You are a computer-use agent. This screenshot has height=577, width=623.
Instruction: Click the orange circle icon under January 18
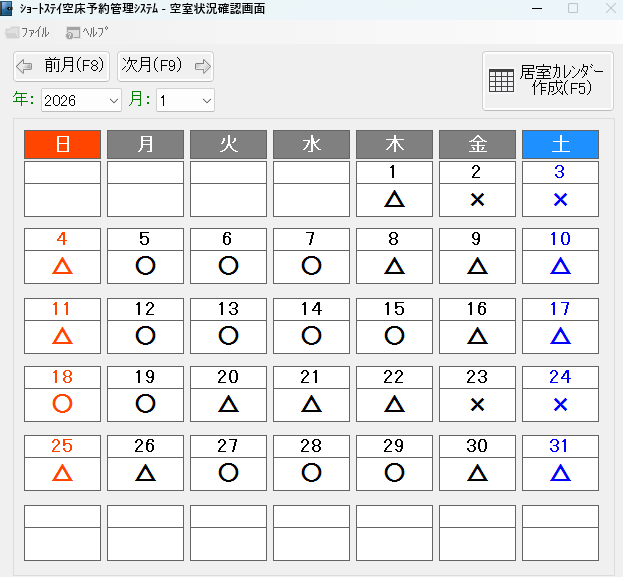pos(62,404)
